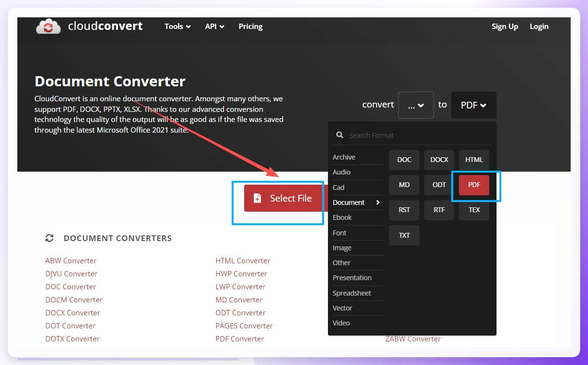This screenshot has height=365, width=588.
Task: Choose the TEX format button
Action: [474, 210]
